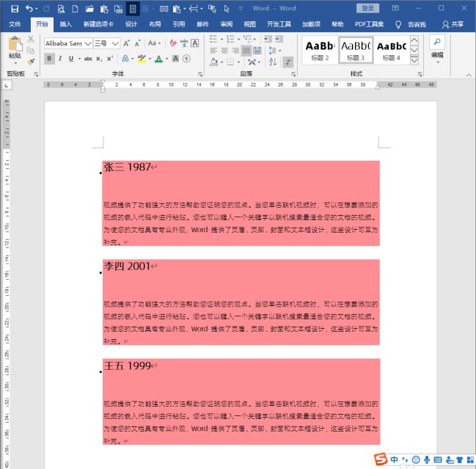Create a new blank document from quick toolbar
This screenshot has width=476, height=469.
75,9
